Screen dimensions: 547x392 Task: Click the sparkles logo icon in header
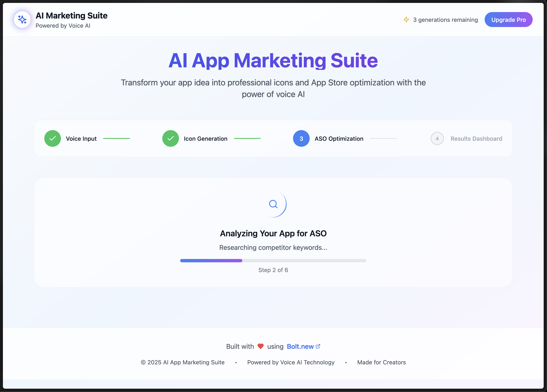(x=22, y=20)
